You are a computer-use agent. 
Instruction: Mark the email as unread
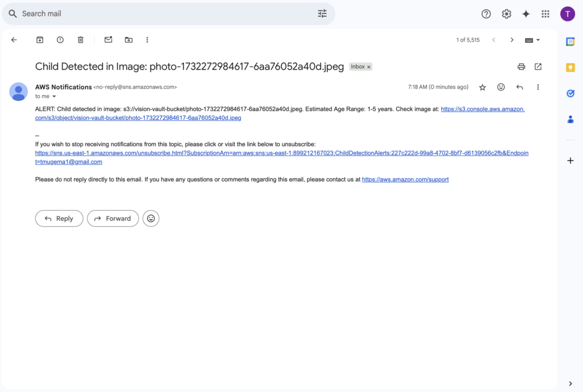click(x=108, y=40)
